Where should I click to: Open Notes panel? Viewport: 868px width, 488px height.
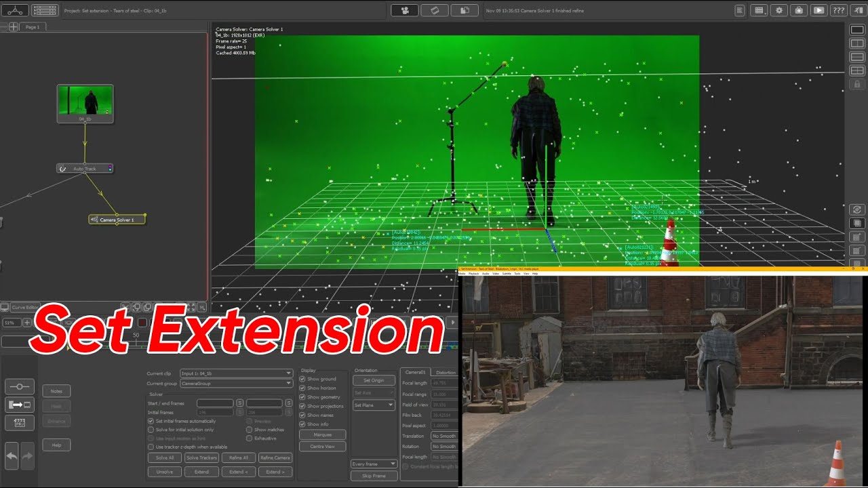[56, 391]
